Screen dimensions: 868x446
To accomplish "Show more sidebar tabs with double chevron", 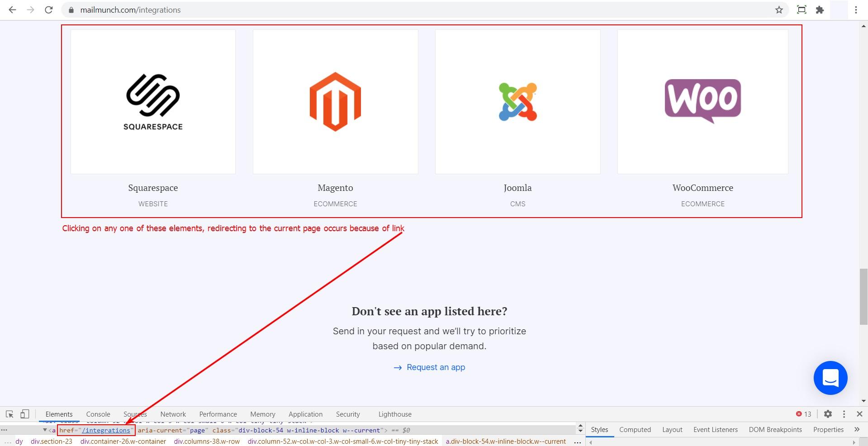I will click(857, 430).
